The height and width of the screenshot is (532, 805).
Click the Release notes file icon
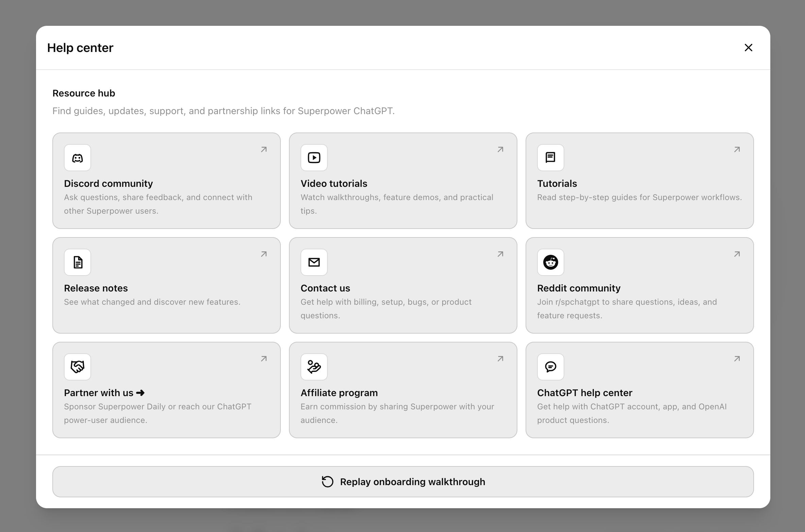[x=78, y=262]
